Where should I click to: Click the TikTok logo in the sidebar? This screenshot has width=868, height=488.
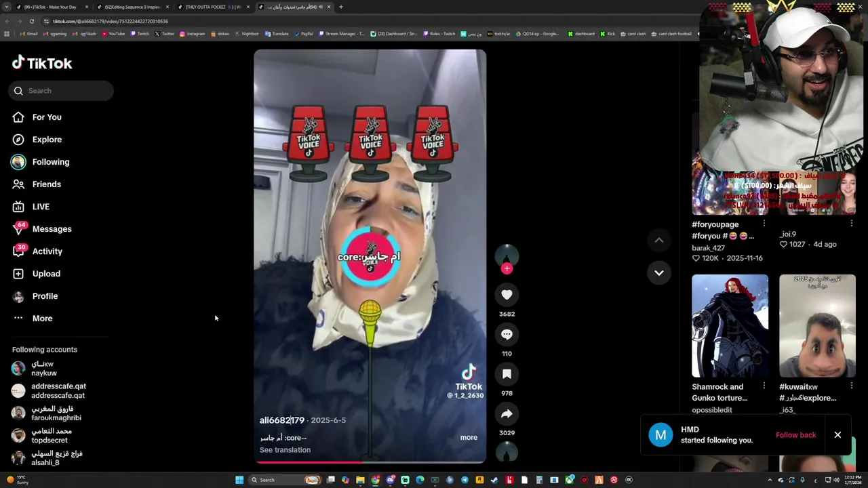click(42, 63)
